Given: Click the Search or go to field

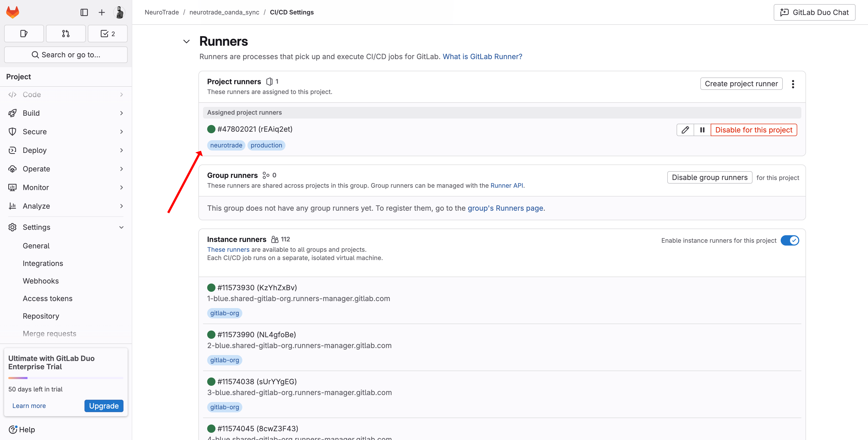Looking at the screenshot, I should coord(66,55).
